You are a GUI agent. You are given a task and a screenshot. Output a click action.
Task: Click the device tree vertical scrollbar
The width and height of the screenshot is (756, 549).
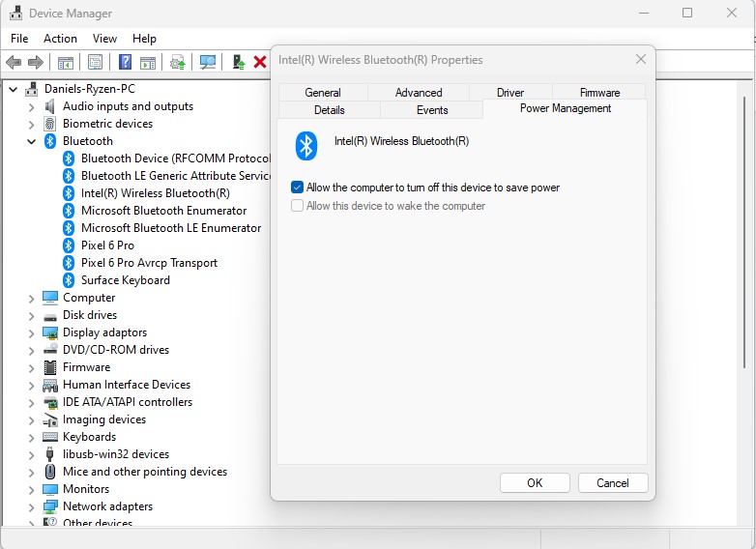point(744,233)
